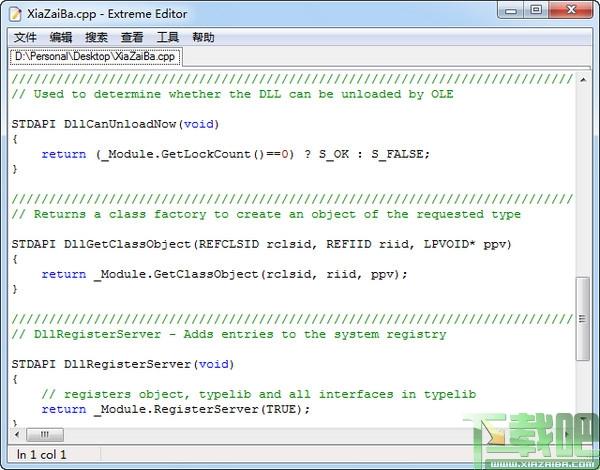Select the XiaZaiBa.cpp file tab
The image size is (600, 470).
(x=95, y=57)
